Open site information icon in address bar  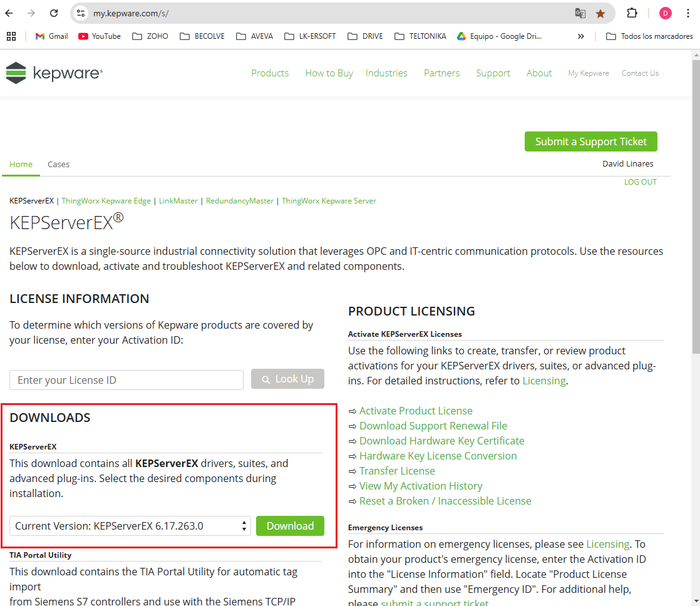[81, 13]
